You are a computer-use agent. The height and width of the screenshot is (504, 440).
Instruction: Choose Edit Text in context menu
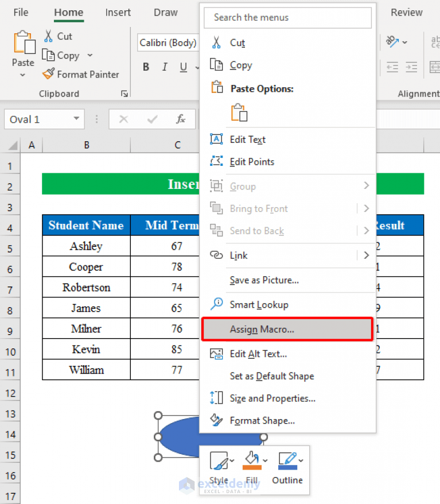coord(287,139)
